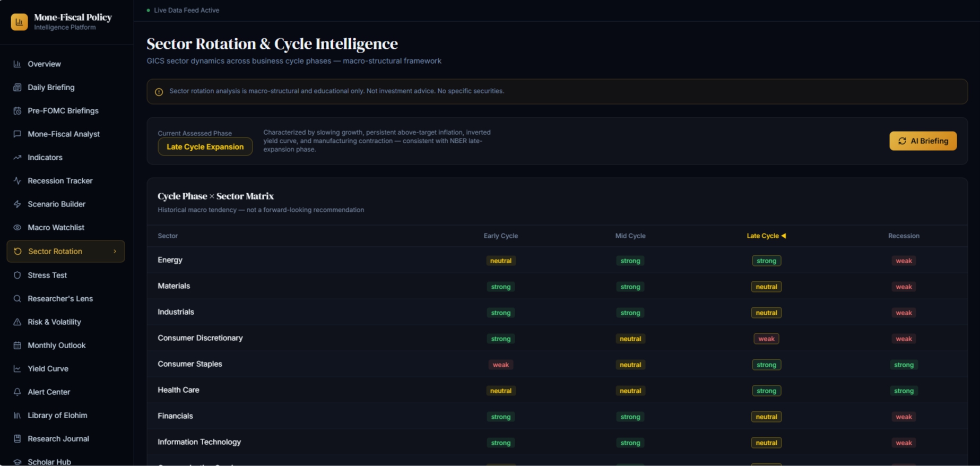Click Energy's Early Cycle neutral badge

[x=500, y=261]
